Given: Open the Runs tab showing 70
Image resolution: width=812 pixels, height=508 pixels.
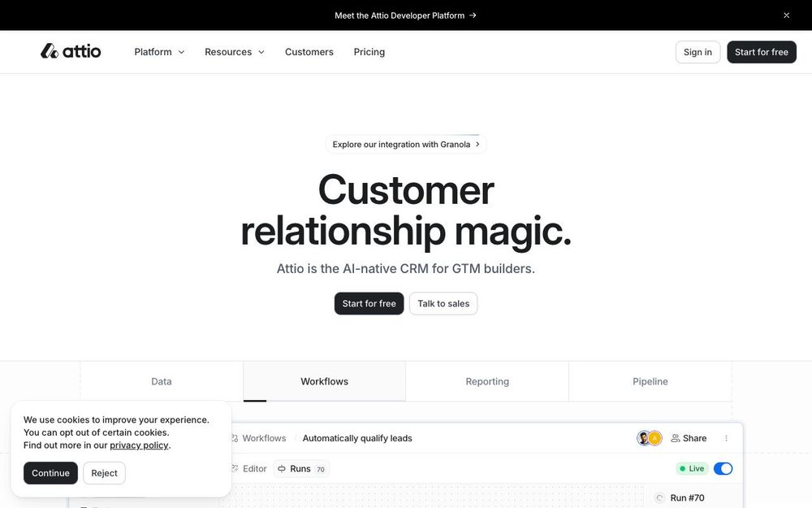Looking at the screenshot, I should click(x=302, y=469).
